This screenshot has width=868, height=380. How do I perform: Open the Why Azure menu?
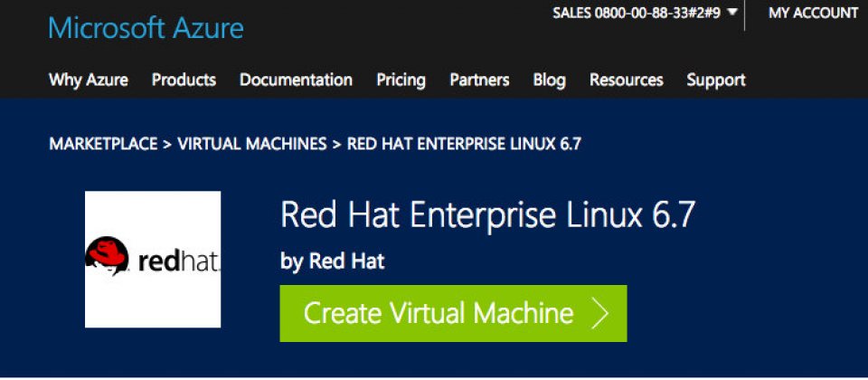click(x=89, y=81)
